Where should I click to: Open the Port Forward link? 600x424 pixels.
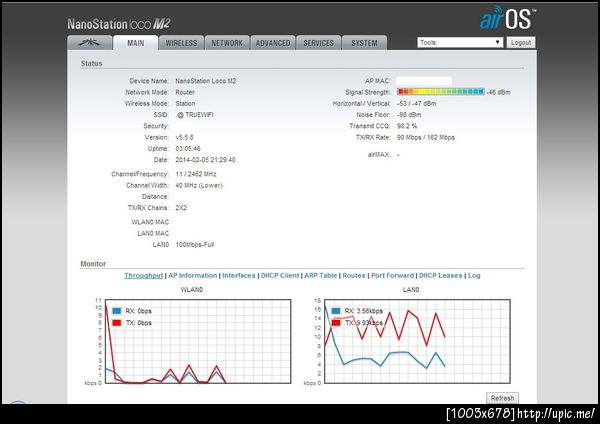(392, 276)
